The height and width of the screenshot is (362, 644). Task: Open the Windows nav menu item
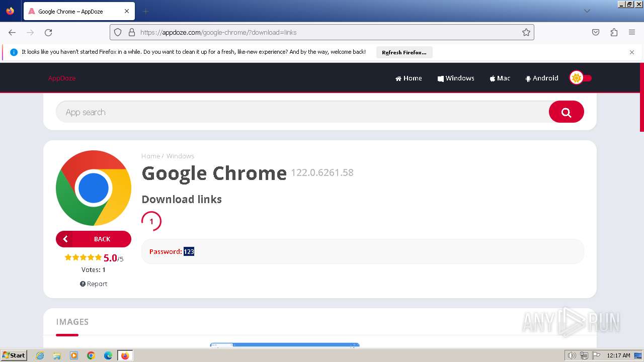(456, 78)
